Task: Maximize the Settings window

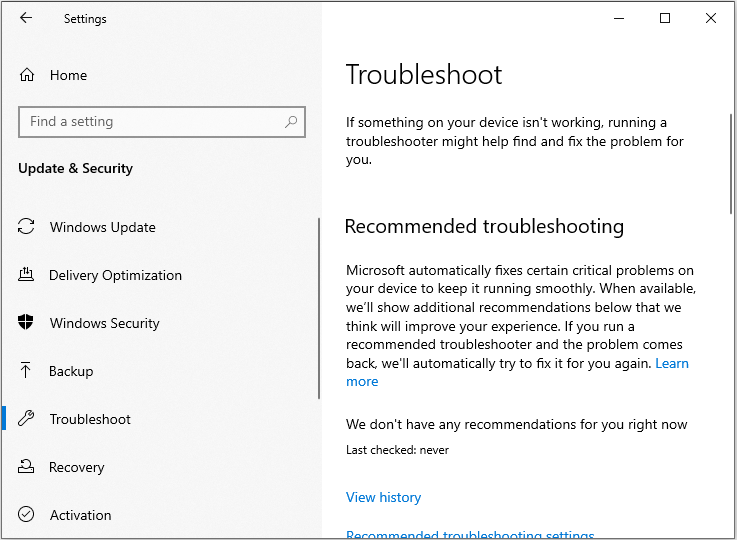Action: coord(665,18)
